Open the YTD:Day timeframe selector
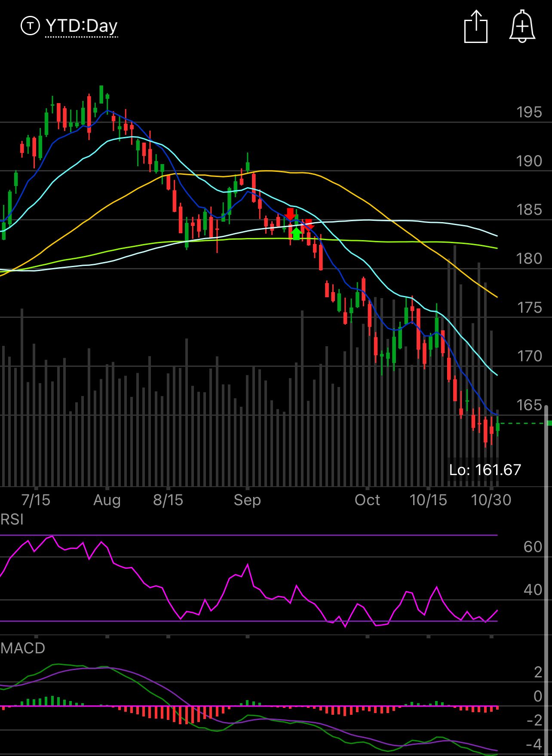The image size is (552, 756). coord(82,26)
